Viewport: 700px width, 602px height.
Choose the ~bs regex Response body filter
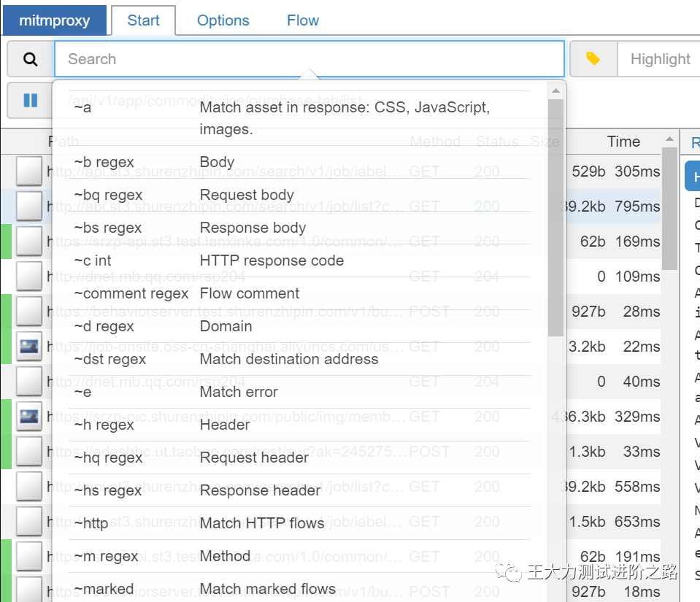299,228
